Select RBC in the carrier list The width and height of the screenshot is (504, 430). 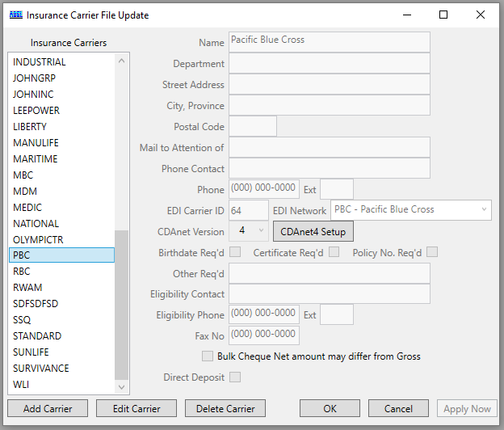pos(61,271)
